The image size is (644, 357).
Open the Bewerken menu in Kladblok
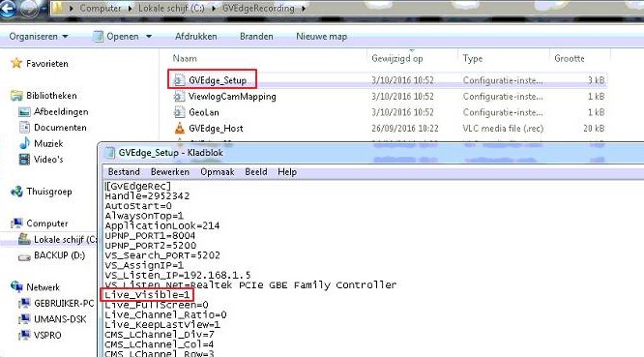[x=170, y=171]
